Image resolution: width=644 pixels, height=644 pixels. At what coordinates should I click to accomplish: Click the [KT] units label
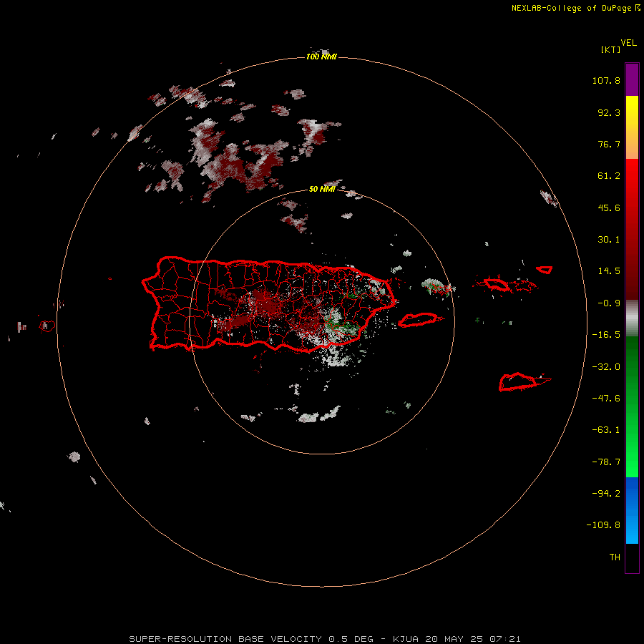click(611, 49)
